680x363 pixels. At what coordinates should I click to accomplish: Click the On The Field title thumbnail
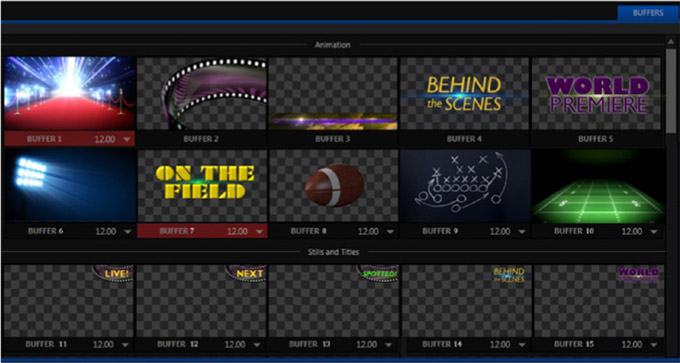click(x=202, y=186)
